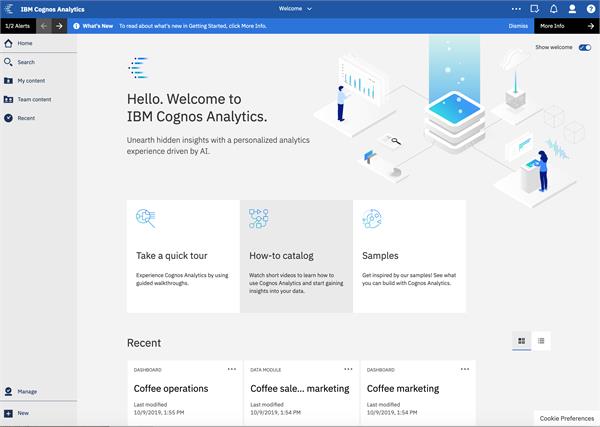Open Cookie Preferences
The height and width of the screenshot is (427, 600).
(567, 419)
